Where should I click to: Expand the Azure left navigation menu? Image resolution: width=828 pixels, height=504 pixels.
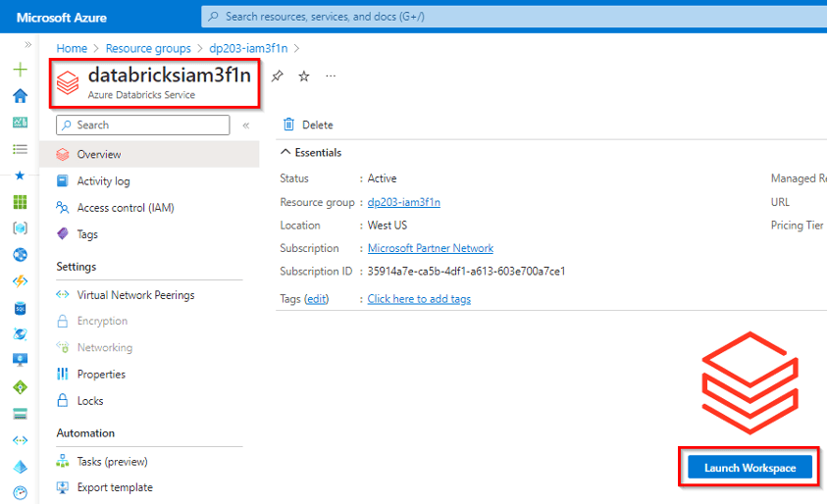click(x=28, y=45)
